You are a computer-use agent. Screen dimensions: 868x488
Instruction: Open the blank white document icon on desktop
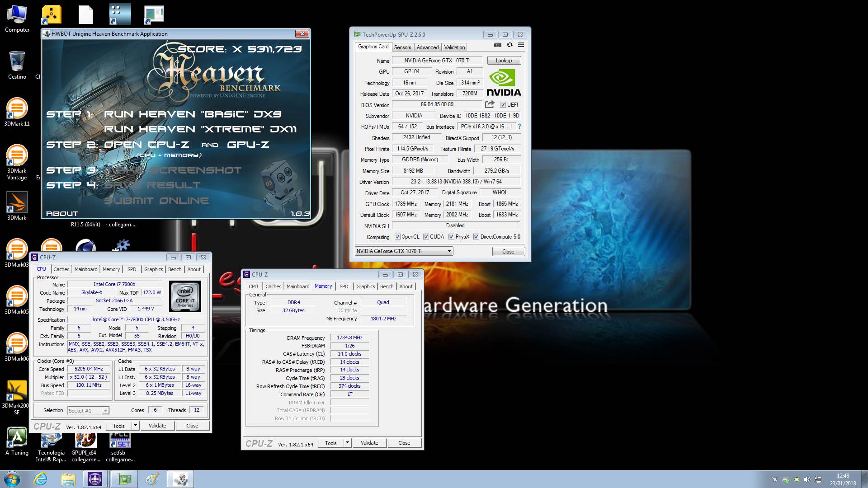point(85,14)
